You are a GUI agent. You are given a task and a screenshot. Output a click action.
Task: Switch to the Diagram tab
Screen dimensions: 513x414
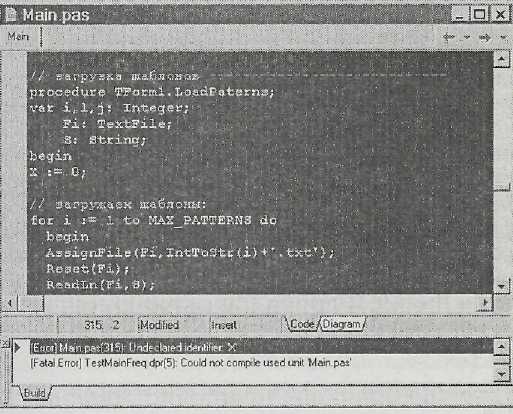click(x=342, y=324)
